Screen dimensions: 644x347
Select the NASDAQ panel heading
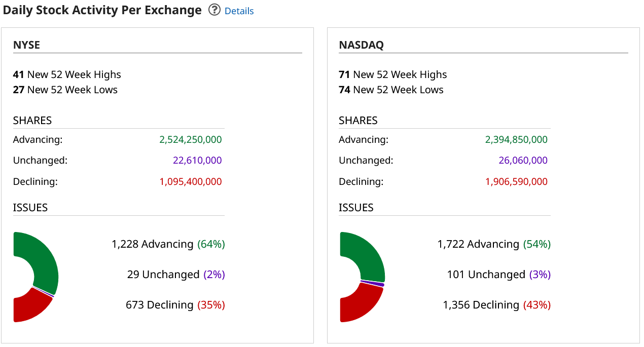(x=361, y=45)
